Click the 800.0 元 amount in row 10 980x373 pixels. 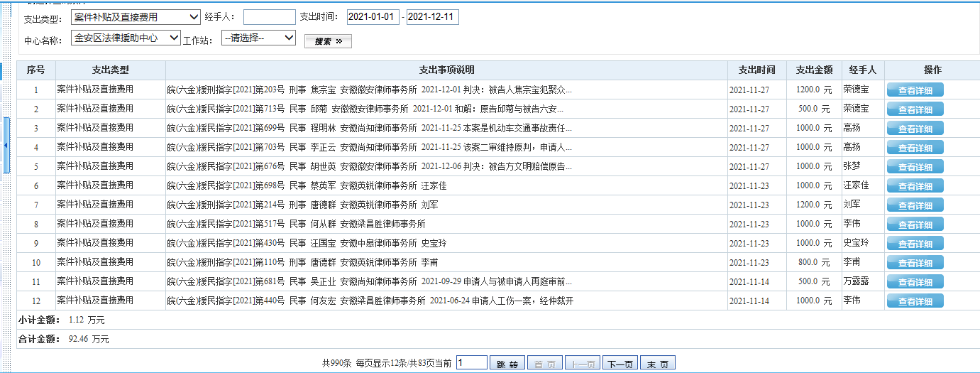click(814, 263)
